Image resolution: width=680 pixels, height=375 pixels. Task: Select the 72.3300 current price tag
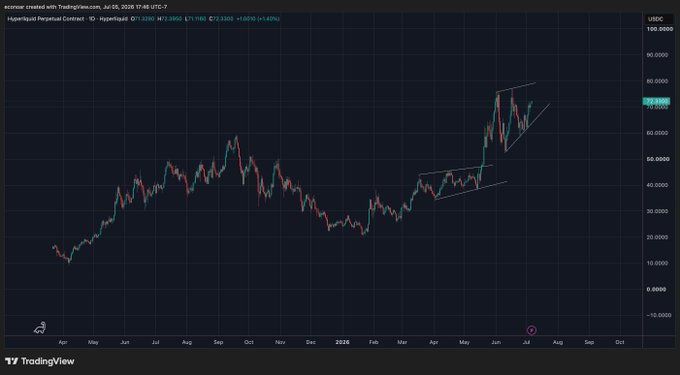point(655,101)
